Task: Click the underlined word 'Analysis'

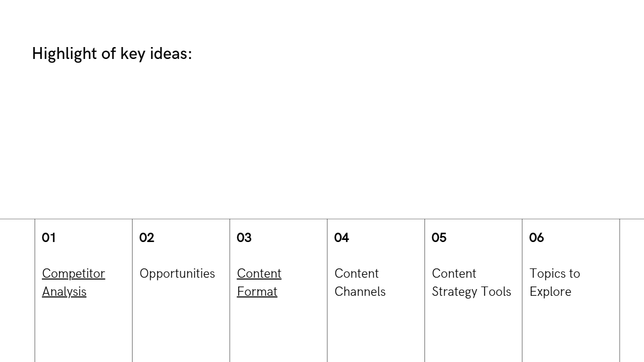Action: pyautogui.click(x=64, y=292)
